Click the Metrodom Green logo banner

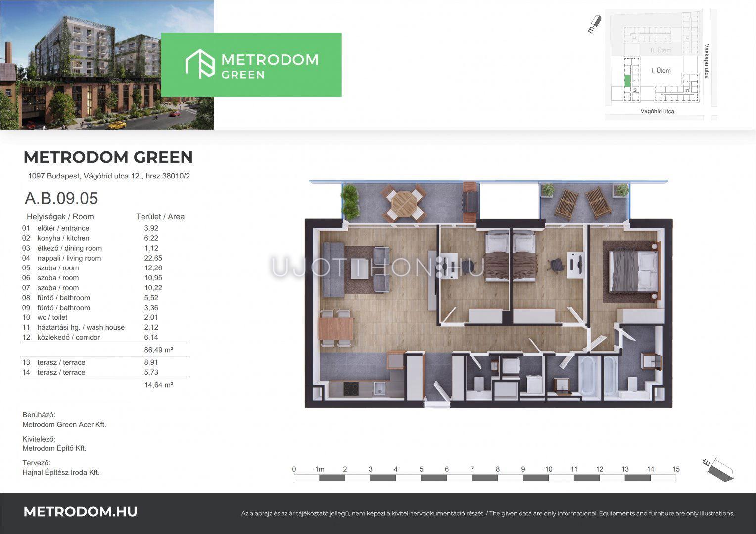click(x=251, y=65)
